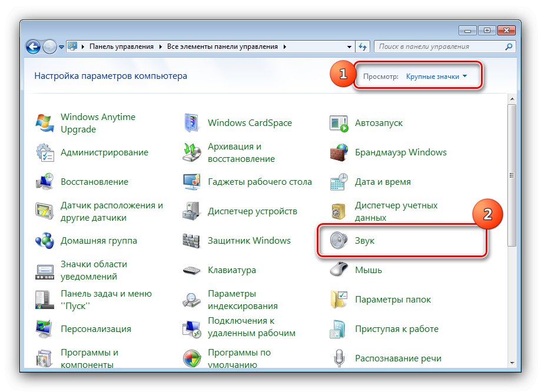Open the Диспетчер устройств text link
541x392 pixels.
tap(253, 211)
